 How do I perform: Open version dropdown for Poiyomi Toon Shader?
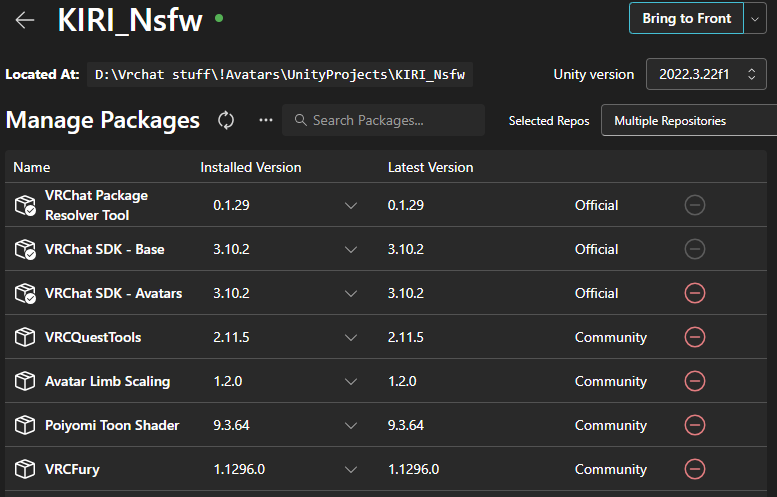350,425
